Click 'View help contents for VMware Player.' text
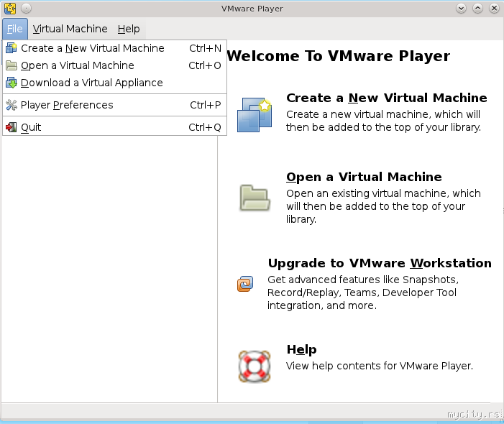This screenshot has height=424, width=504. (380, 366)
